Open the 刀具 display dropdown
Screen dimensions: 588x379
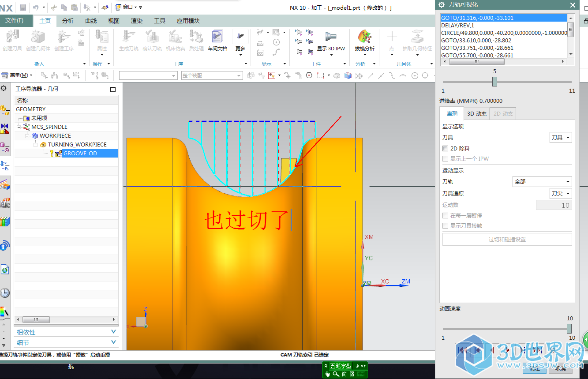click(561, 138)
